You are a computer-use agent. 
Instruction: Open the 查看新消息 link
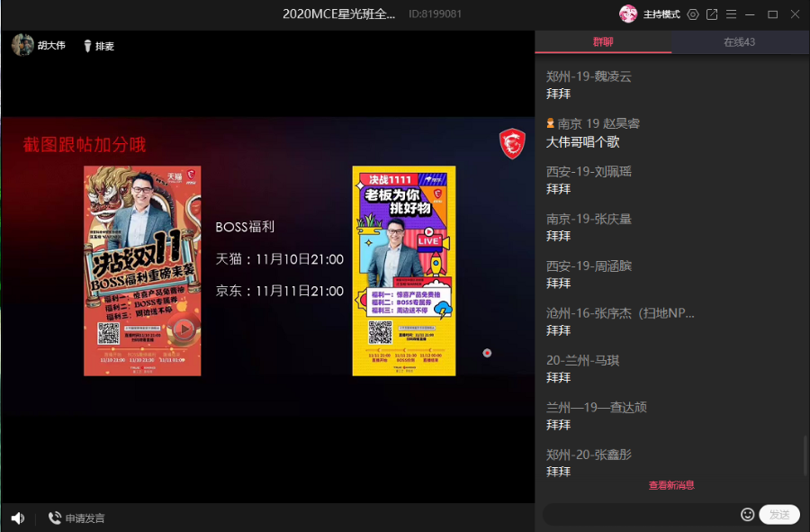click(x=671, y=485)
